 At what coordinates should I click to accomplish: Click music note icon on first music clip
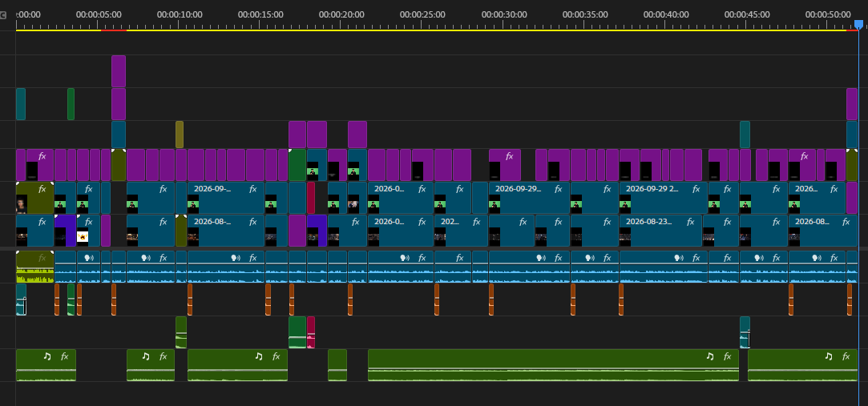(x=47, y=356)
